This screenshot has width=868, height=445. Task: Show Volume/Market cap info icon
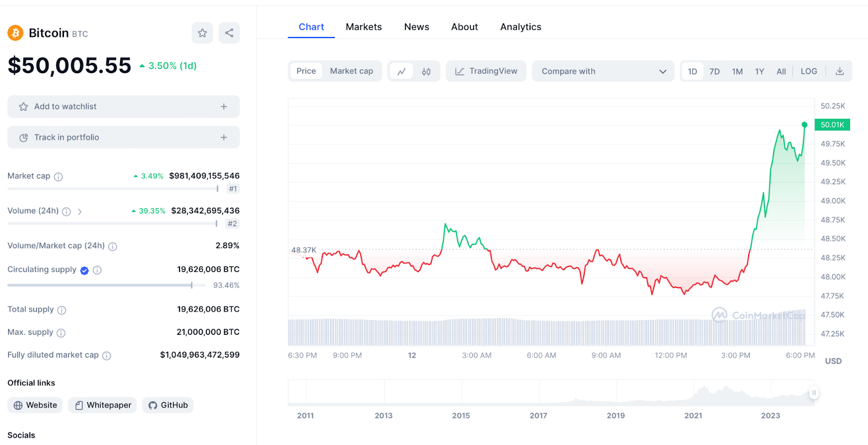pos(113,246)
